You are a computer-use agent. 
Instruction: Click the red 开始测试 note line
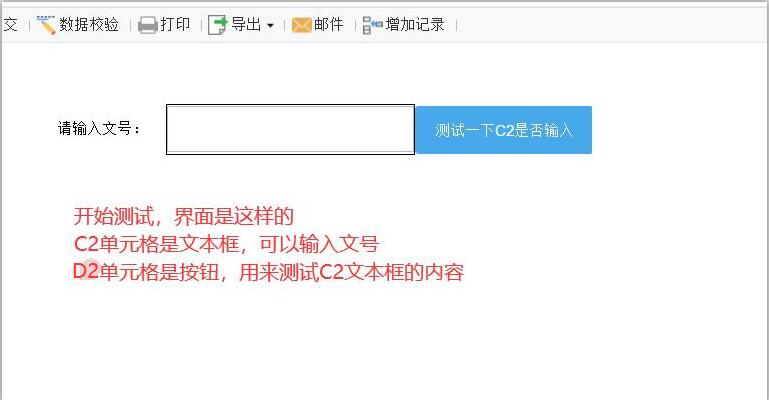click(x=184, y=216)
